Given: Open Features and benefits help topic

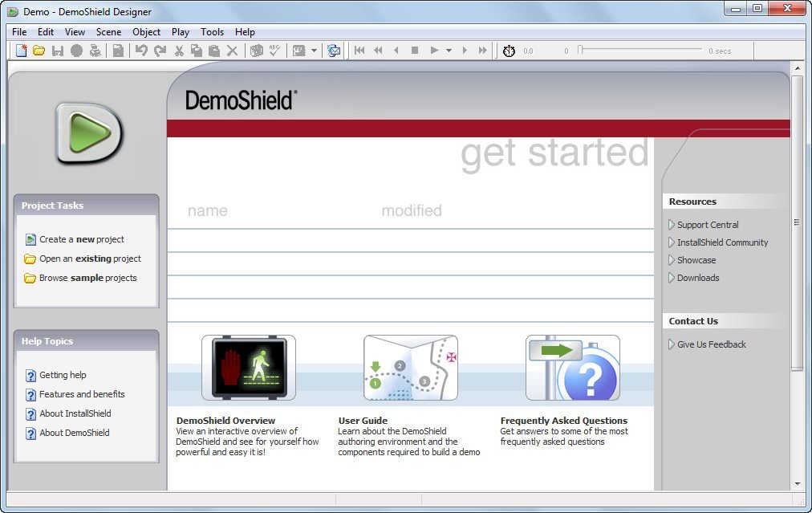Looking at the screenshot, I should 82,394.
